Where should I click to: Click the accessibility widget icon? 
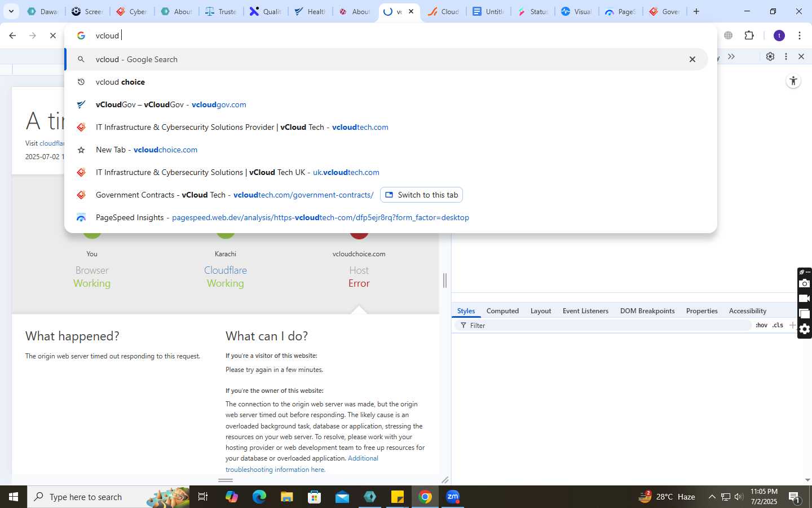point(793,81)
